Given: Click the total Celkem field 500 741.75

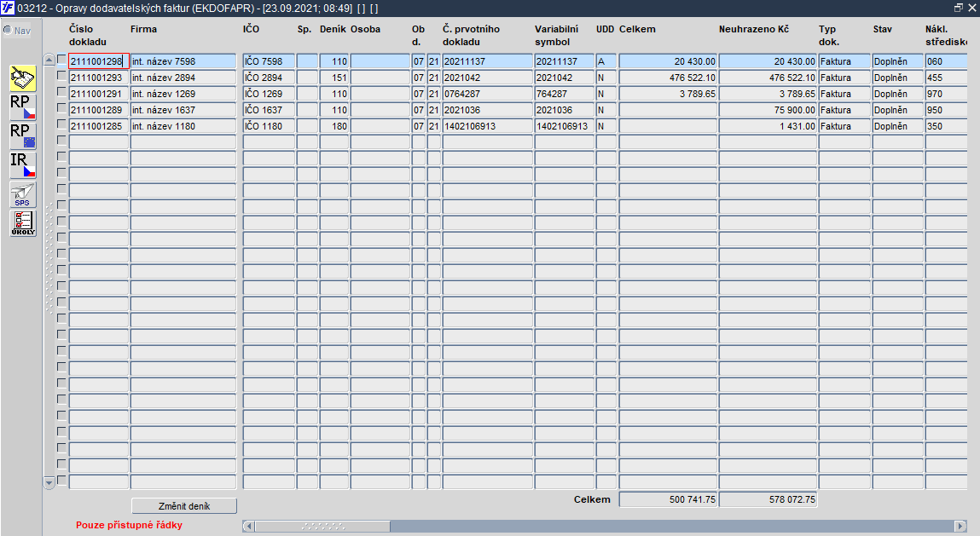Looking at the screenshot, I should 668,499.
